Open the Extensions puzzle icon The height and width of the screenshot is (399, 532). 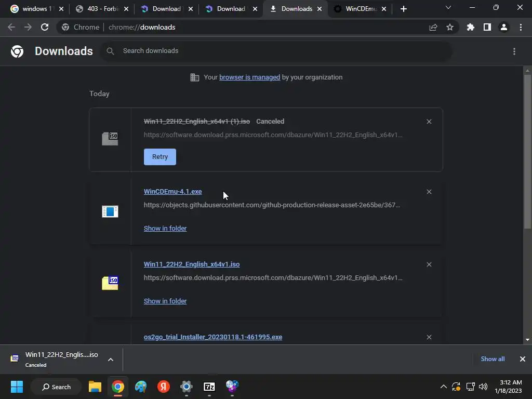(471, 27)
